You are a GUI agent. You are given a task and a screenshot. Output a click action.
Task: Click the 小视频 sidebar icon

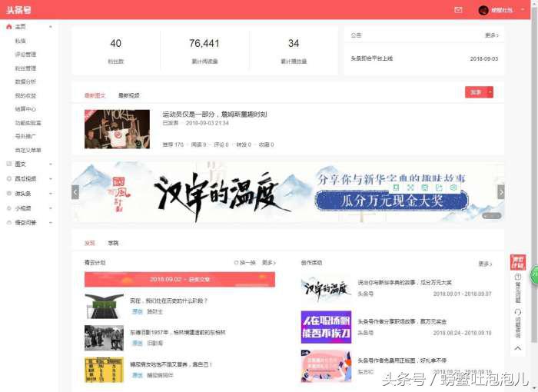pos(9,208)
